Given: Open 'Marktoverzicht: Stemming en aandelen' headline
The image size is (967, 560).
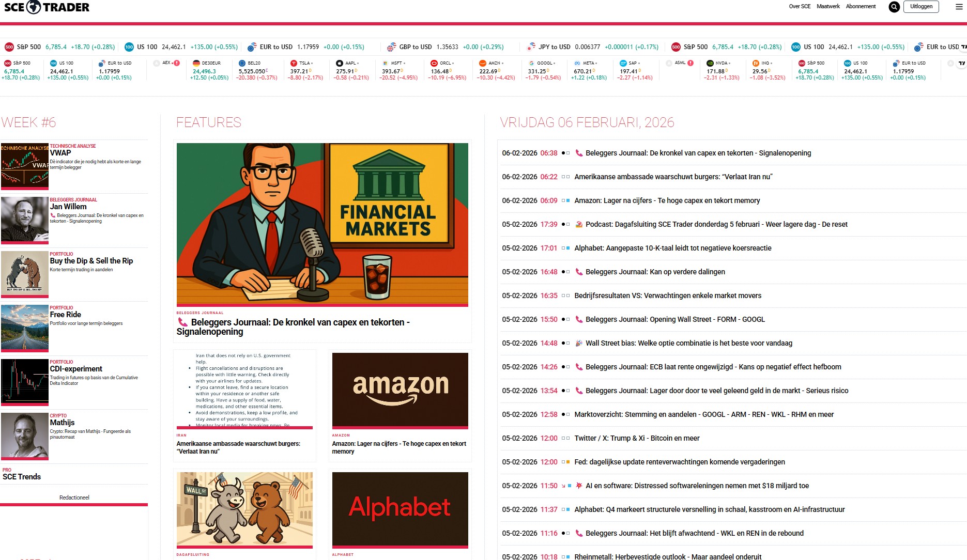Looking at the screenshot, I should pyautogui.click(x=704, y=414).
